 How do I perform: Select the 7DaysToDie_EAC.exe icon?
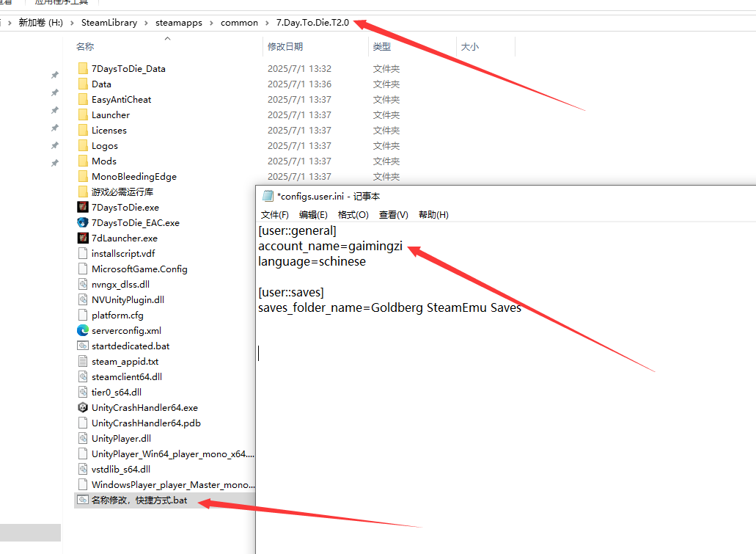coord(83,223)
